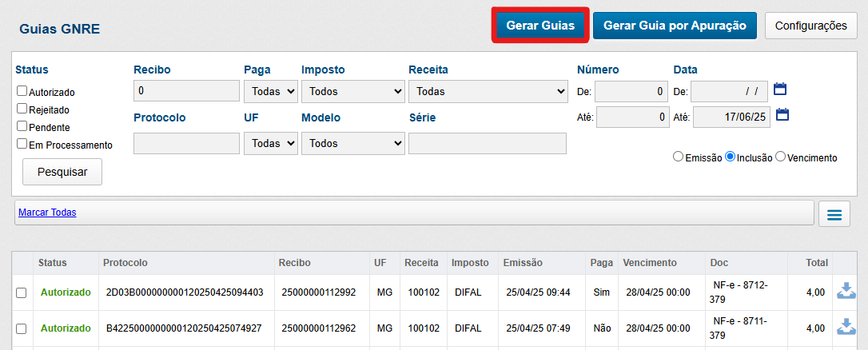The image size is (868, 350).
Task: Choose the Vencimento date type
Action: [781, 157]
